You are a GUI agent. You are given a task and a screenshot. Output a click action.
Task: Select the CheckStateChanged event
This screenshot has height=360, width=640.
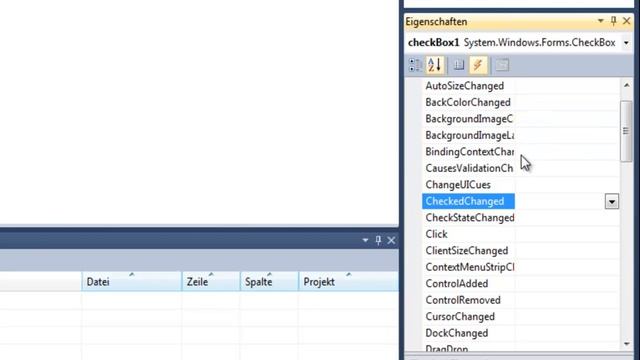[x=469, y=218]
